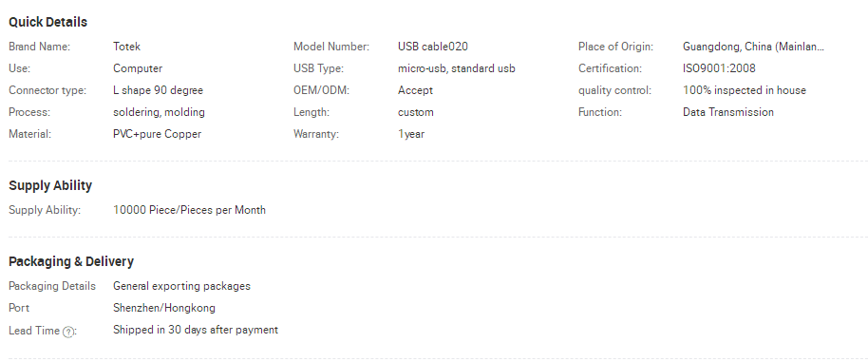The width and height of the screenshot is (868, 362).
Task: Click the Shipped in 30 days text
Action: point(196,330)
